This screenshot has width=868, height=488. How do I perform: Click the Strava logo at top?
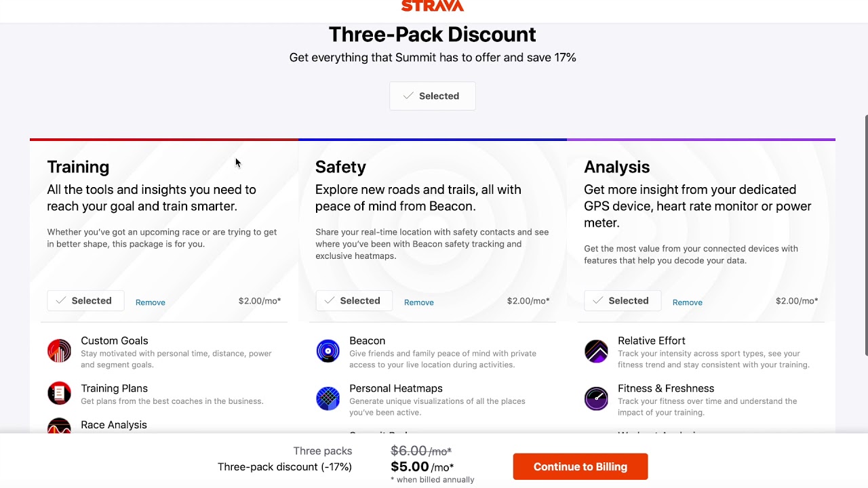tap(433, 6)
